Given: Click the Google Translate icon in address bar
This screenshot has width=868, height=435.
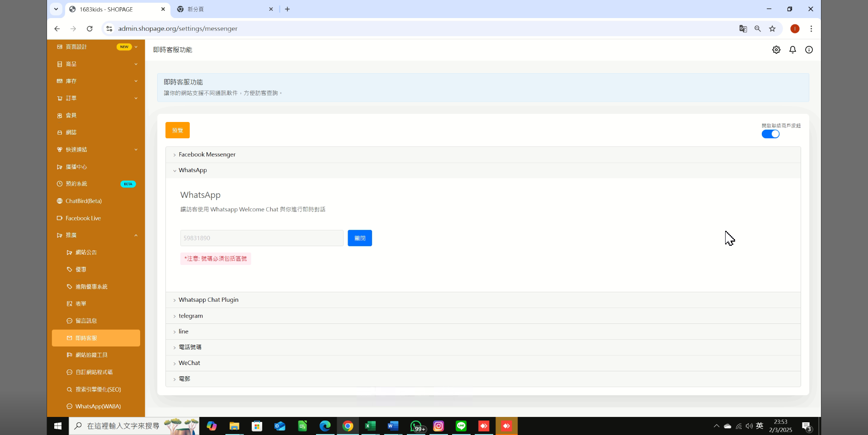Looking at the screenshot, I should click(743, 28).
